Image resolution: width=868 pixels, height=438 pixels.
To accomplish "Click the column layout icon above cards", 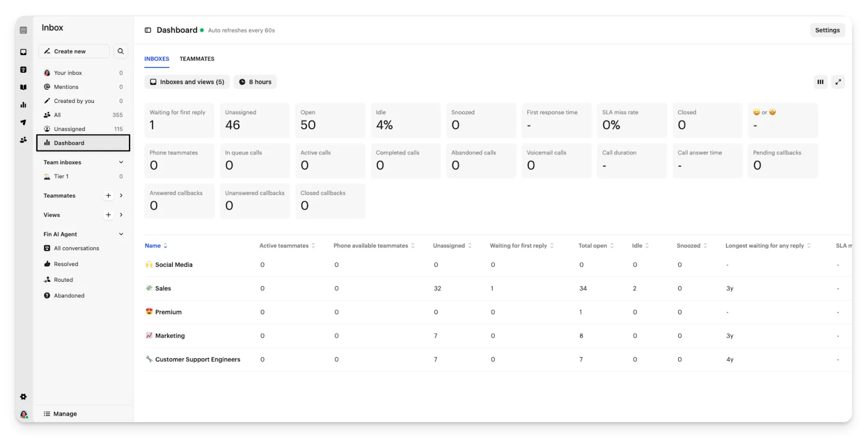I will tap(820, 82).
